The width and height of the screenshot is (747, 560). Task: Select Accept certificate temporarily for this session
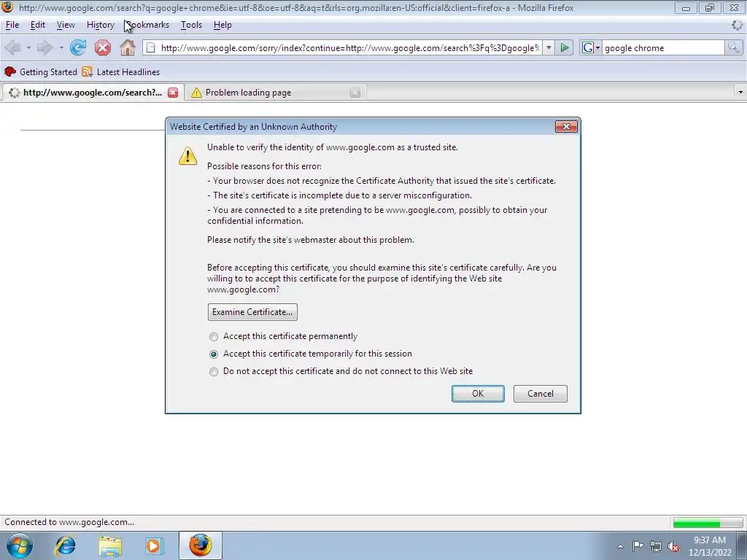tap(214, 354)
